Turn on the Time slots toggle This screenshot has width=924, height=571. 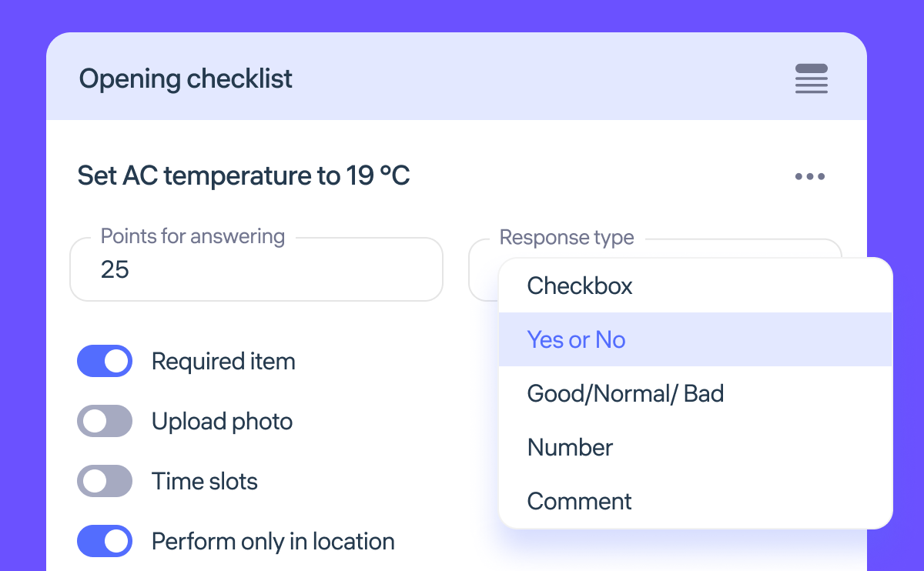point(105,481)
